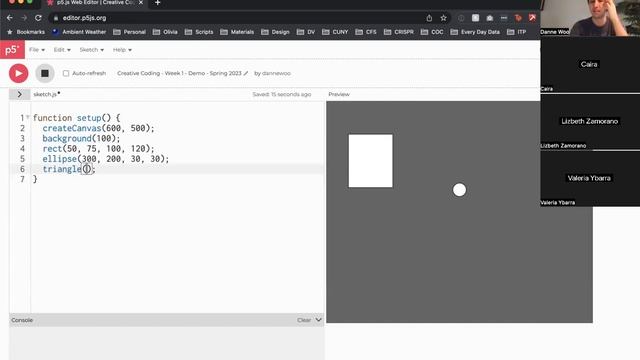640x360 pixels.
Task: Open the DV bookmarks folder
Action: pyautogui.click(x=306, y=32)
